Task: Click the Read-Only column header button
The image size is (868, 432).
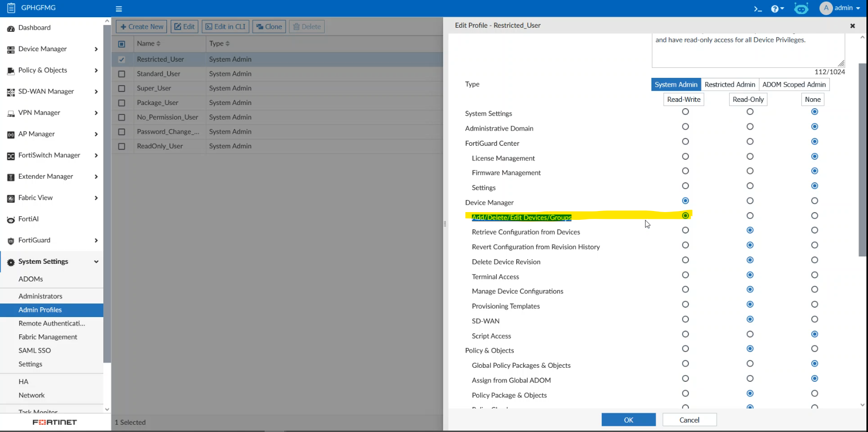Action: [x=748, y=99]
